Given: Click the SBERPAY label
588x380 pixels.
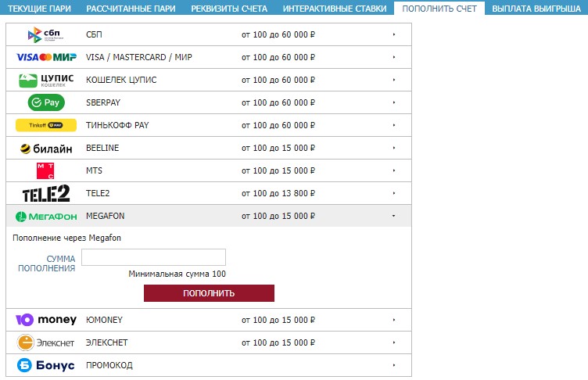Looking at the screenshot, I should [x=103, y=102].
